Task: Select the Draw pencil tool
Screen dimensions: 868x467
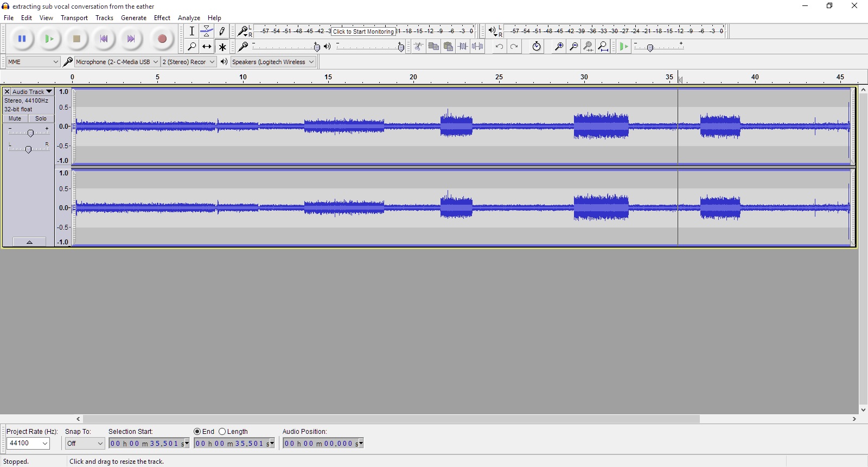Action: tap(222, 31)
